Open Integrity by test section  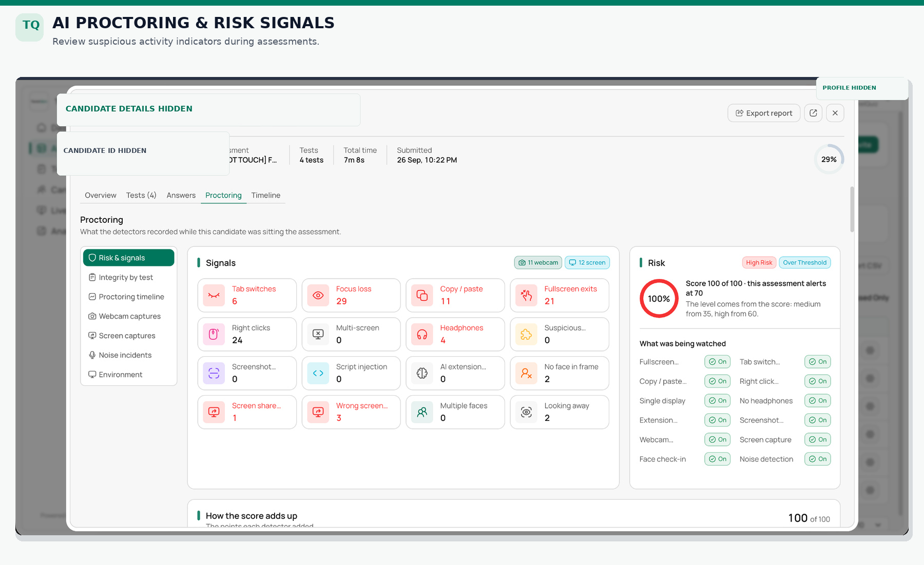pyautogui.click(x=129, y=277)
